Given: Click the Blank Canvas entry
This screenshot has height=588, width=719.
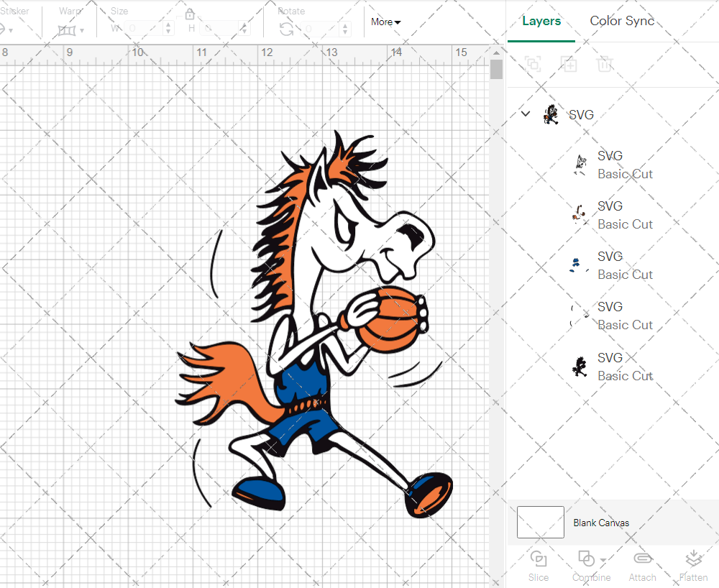Looking at the screenshot, I should pos(601,523).
